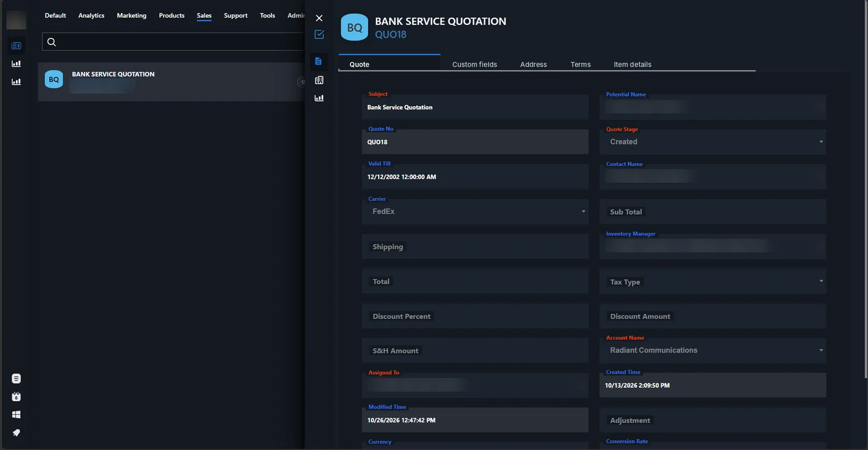Open the Analytics menu
Viewport: 868px width, 450px height.
(91, 16)
